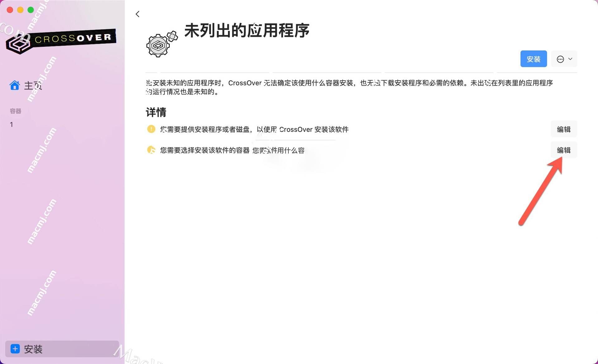The height and width of the screenshot is (364, 598).
Task: Click the back arrow navigation icon
Action: [138, 13]
